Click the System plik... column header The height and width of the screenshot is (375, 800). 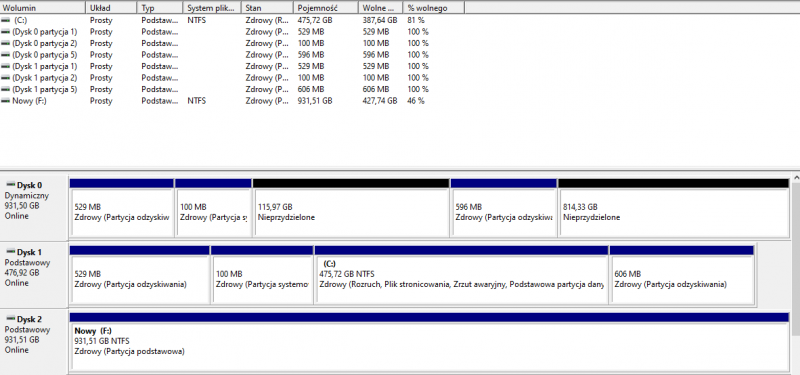[x=212, y=8]
